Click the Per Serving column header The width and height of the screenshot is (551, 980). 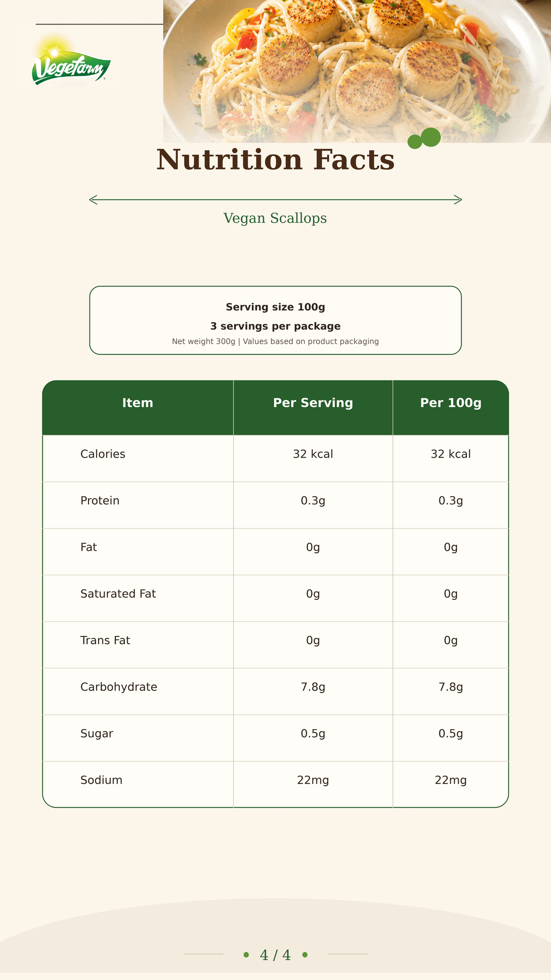click(313, 403)
